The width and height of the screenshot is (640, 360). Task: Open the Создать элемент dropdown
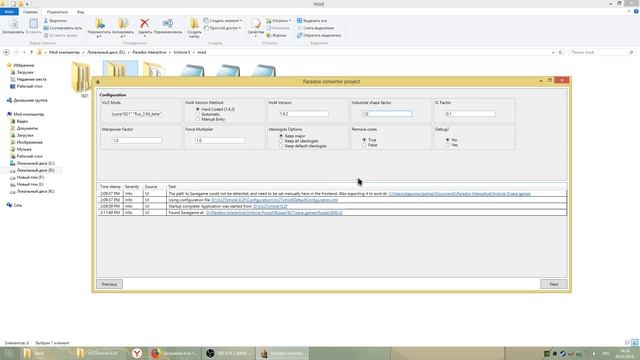(x=223, y=20)
